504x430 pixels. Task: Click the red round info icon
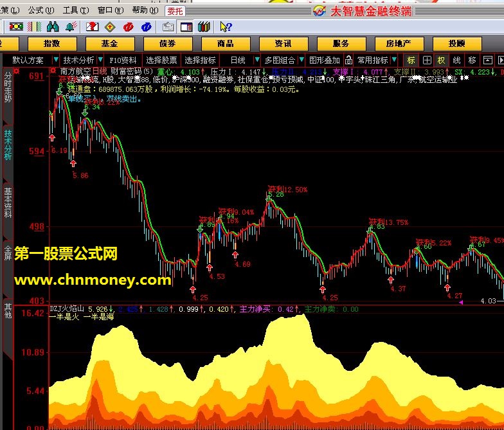129,27
